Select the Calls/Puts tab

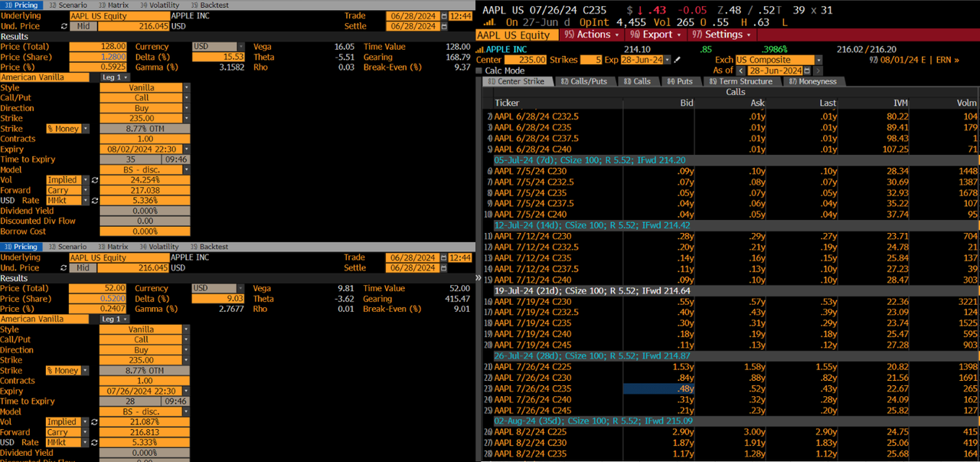pos(586,81)
